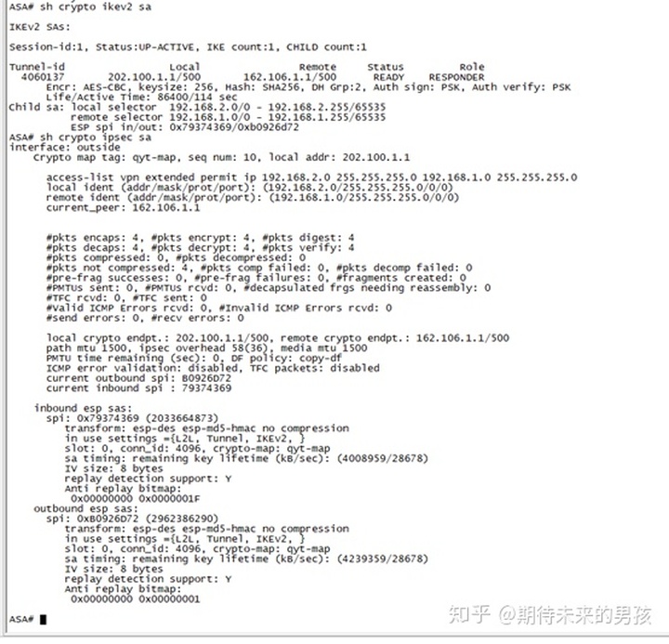
Task: Click the 'interface: outside' line
Action: pyautogui.click(x=65, y=147)
